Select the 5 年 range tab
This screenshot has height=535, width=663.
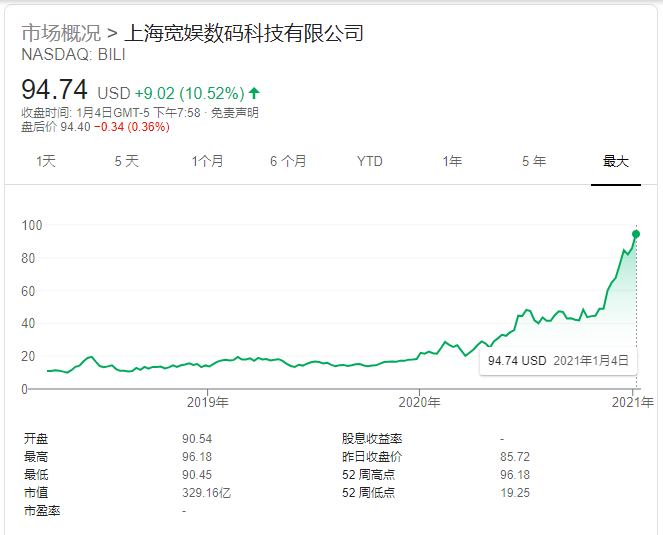[534, 161]
